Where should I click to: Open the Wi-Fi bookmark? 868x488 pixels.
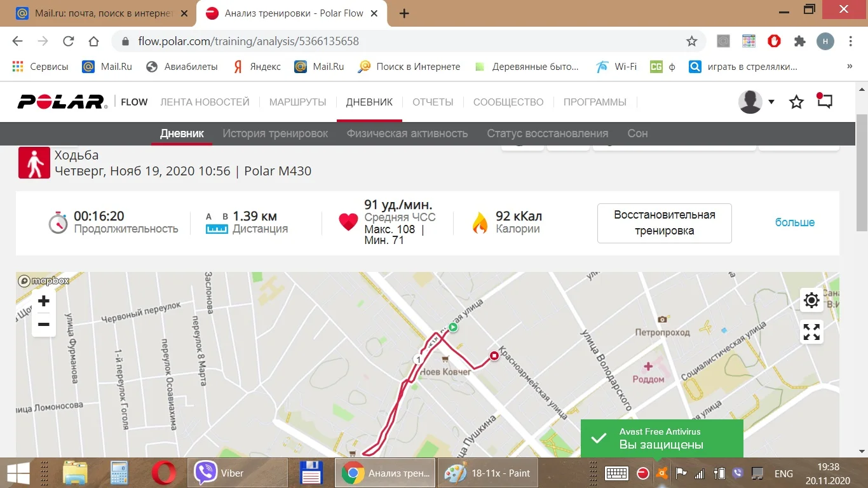coord(616,66)
